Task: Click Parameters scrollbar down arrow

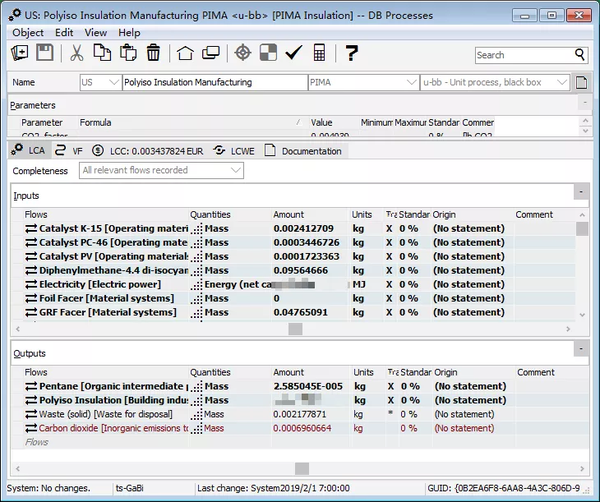Action: point(585,131)
